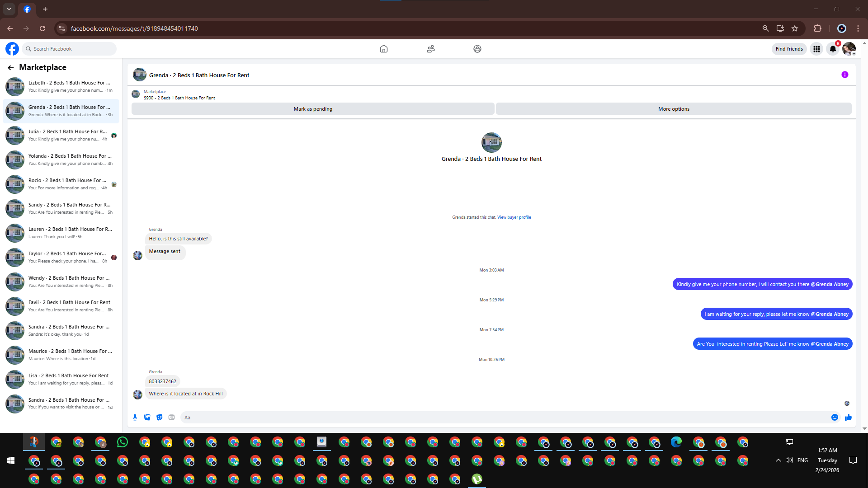Open the sticker picker icon
The width and height of the screenshot is (868, 488).
click(159, 417)
